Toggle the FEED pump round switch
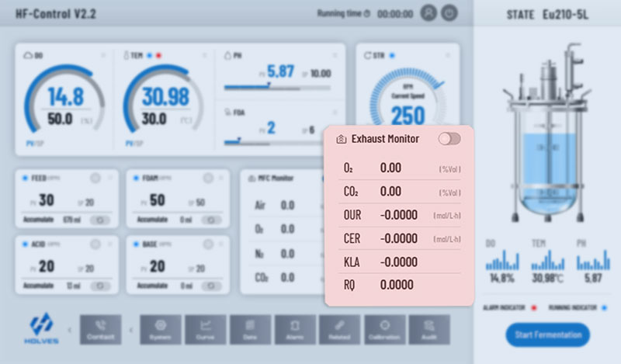Screen dimensions: 621x364 (x=95, y=179)
